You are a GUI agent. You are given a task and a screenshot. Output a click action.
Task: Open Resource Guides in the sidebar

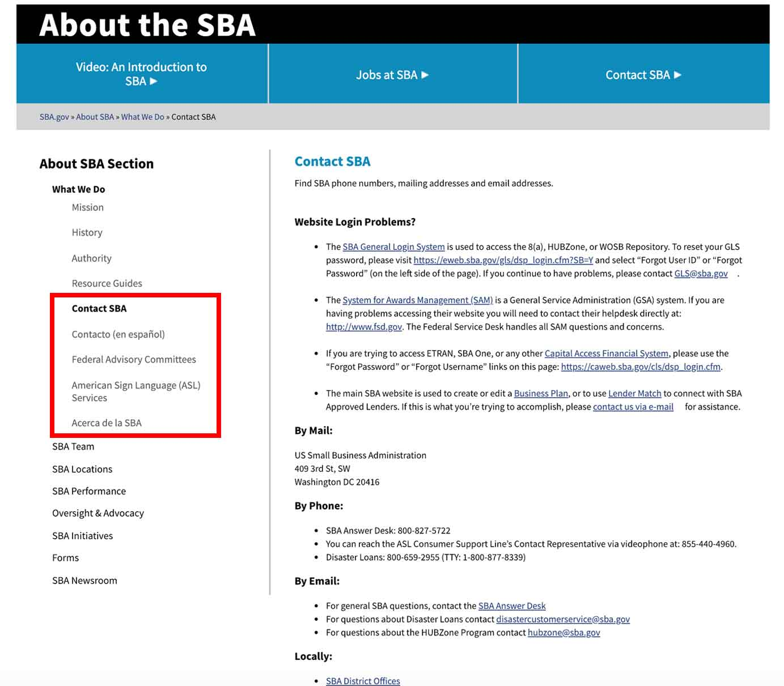[x=107, y=283]
